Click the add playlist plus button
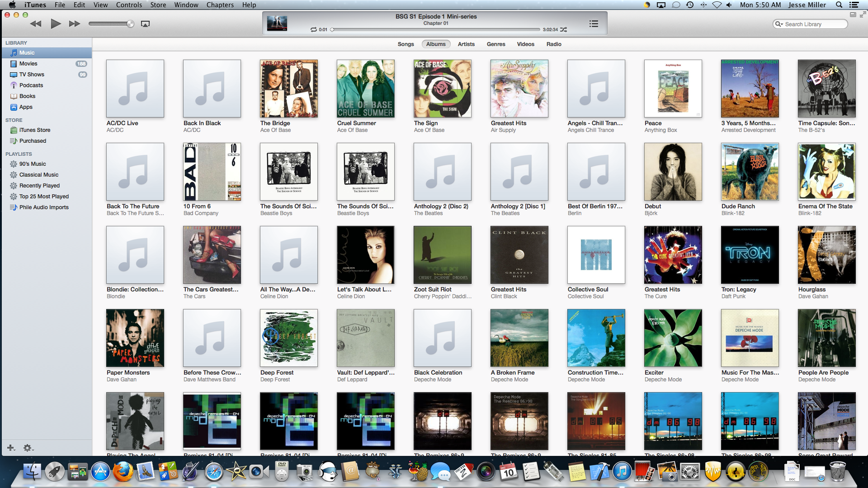The image size is (868, 488). (11, 448)
